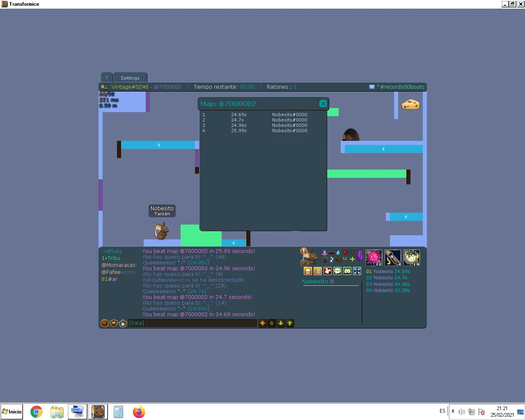This screenshot has width=525, height=420.
Task: Launch Firefox from the taskbar
Action: click(x=139, y=412)
